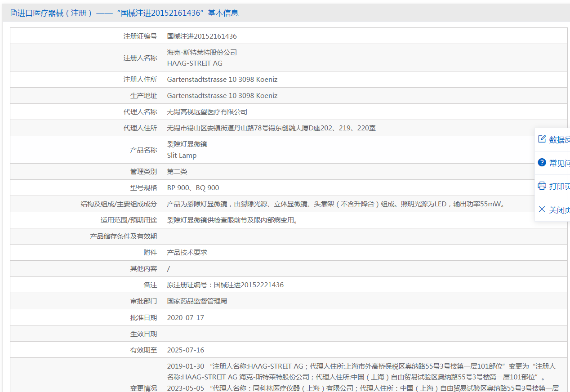Image resolution: width=570 pixels, height=392 pixels.
Task: Select the approving authority 国家药品监督管理局
Action: point(197,301)
